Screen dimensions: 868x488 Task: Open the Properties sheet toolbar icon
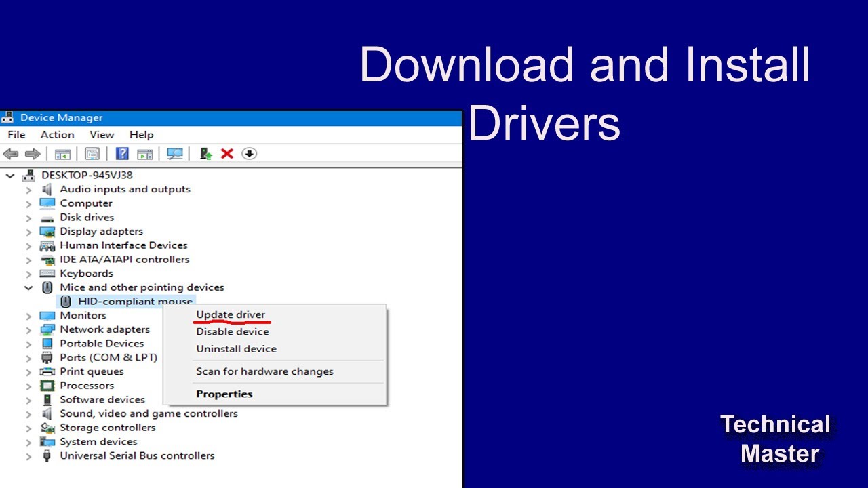click(x=92, y=154)
